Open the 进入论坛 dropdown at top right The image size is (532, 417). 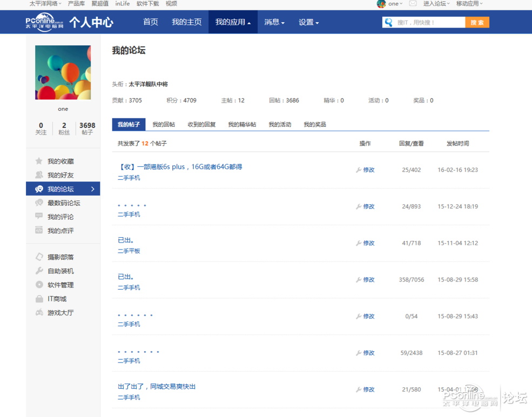(x=435, y=4)
